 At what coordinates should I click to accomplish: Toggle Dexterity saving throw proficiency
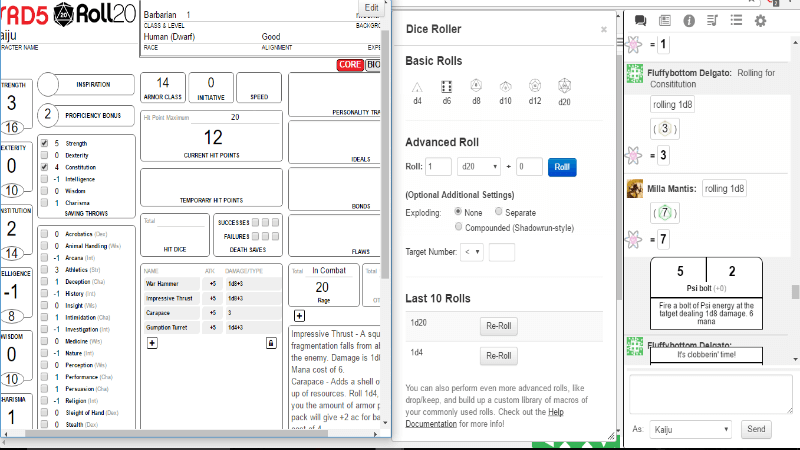44,155
